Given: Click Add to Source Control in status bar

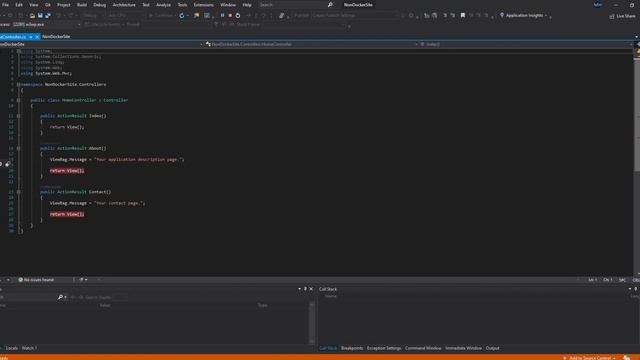Looking at the screenshot, I should coord(590,358).
